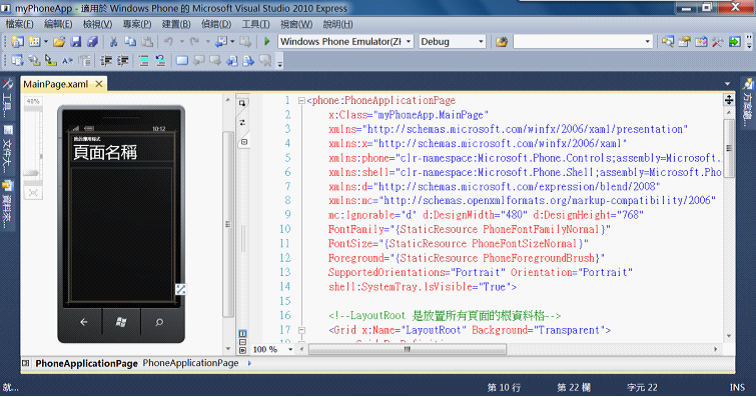This screenshot has width=756, height=397.
Task: Click the green arrow Start Page icon
Action: click(734, 42)
